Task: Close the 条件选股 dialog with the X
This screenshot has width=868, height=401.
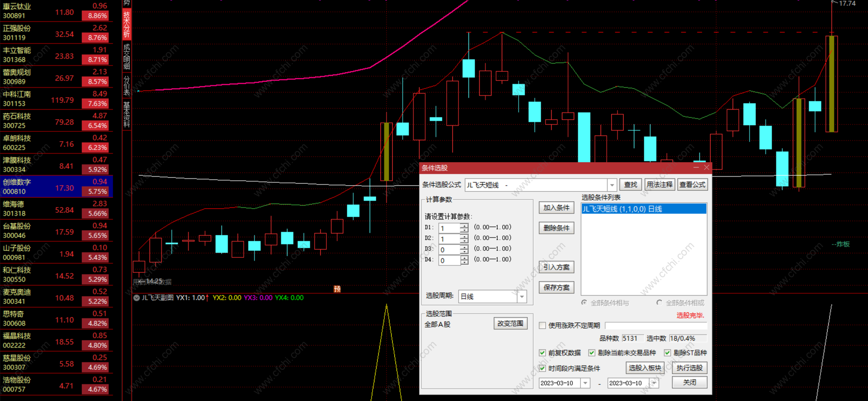Action: pos(706,168)
